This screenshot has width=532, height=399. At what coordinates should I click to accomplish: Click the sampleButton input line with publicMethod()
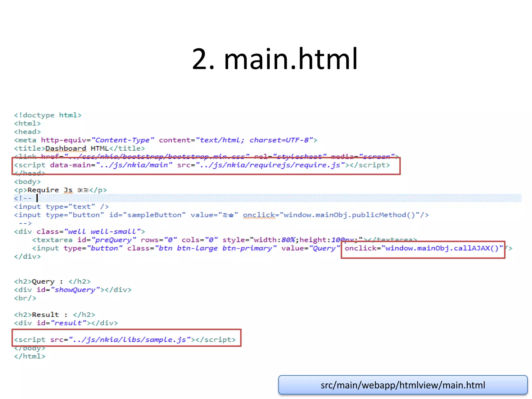coord(221,215)
